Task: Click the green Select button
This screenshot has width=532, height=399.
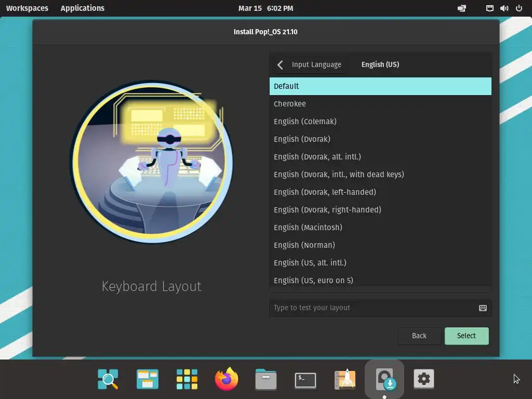Action: click(x=467, y=336)
